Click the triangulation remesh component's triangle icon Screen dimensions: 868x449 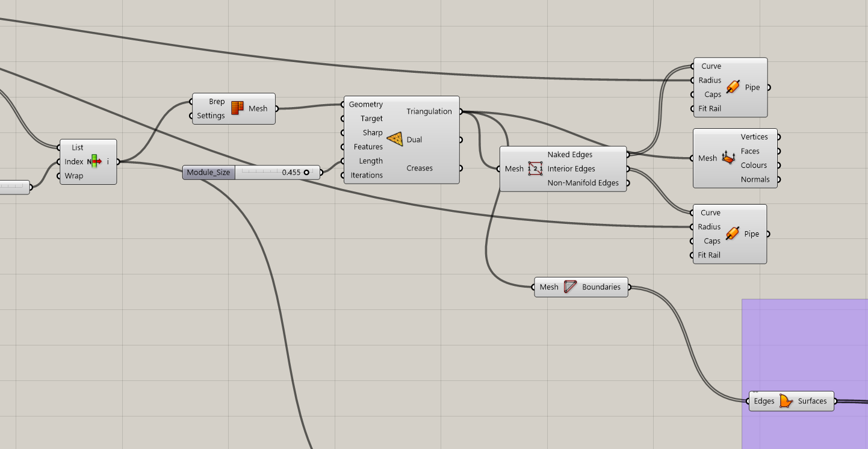[x=395, y=140]
